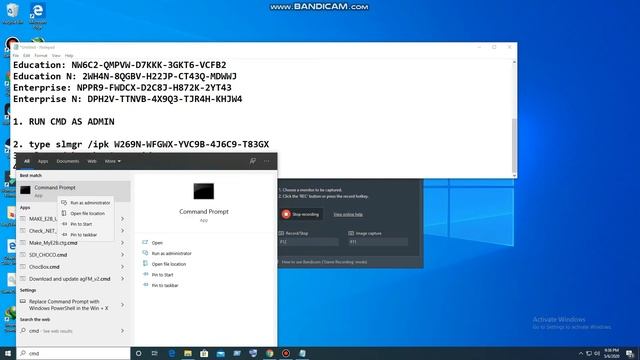Open Chrome from the taskbar
The image size is (640, 360).
pos(269,353)
